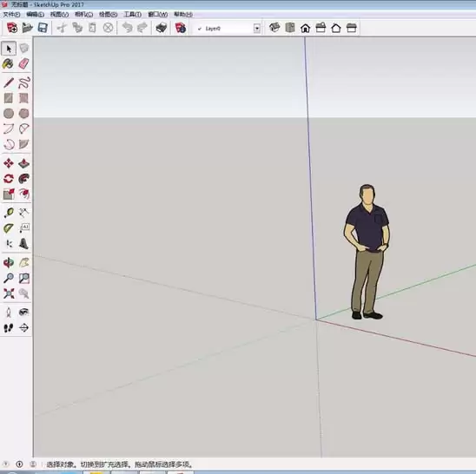Activate the Dimension tool

point(23,213)
